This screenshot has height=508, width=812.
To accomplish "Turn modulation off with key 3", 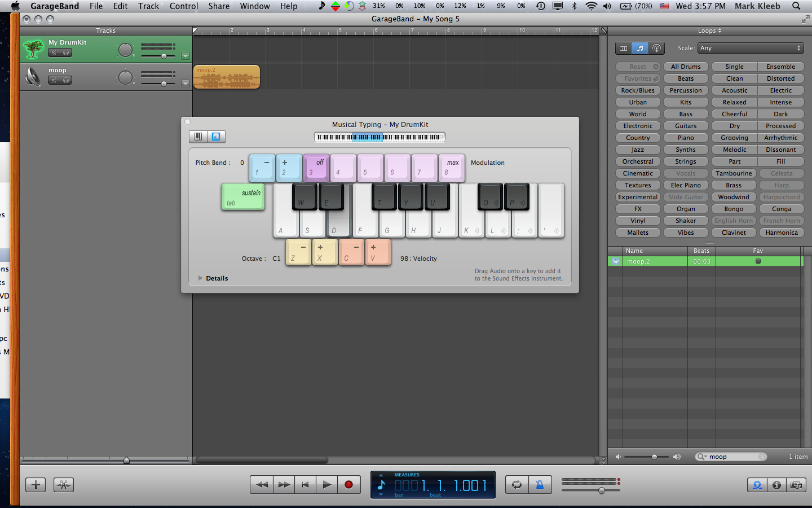I will pyautogui.click(x=316, y=168).
